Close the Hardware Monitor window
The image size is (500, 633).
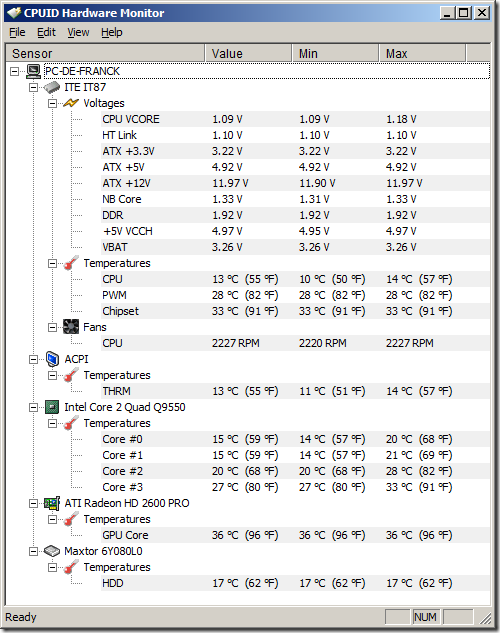(482, 13)
